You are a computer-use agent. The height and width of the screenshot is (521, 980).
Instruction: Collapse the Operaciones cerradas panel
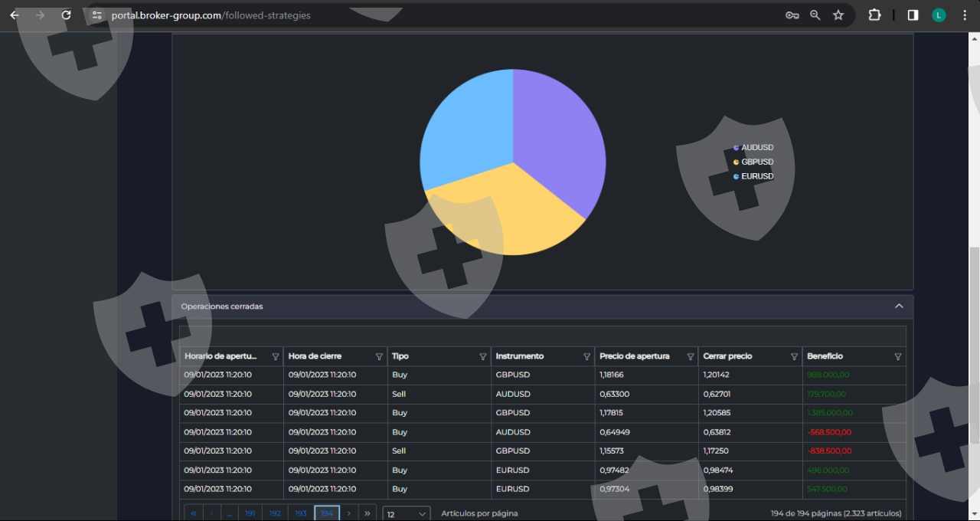tap(899, 306)
